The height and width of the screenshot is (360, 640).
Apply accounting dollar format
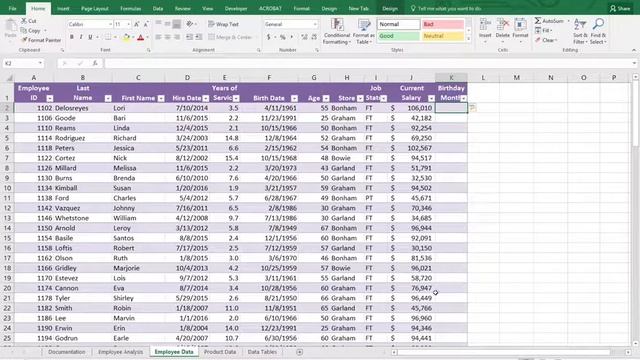point(269,37)
